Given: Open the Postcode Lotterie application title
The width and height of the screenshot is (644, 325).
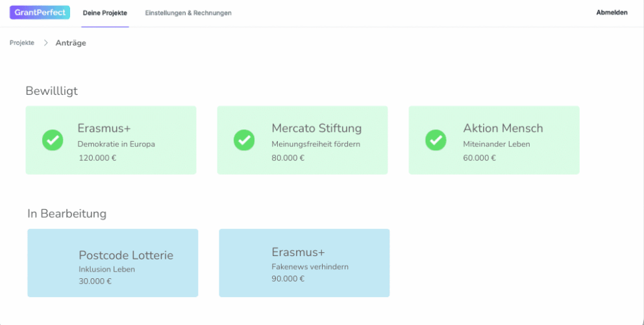Looking at the screenshot, I should 126,255.
